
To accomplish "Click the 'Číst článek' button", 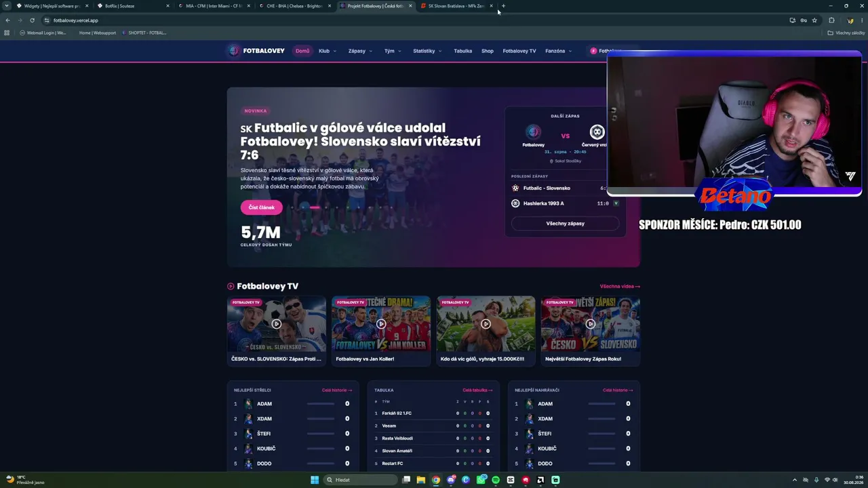I will pyautogui.click(x=261, y=207).
